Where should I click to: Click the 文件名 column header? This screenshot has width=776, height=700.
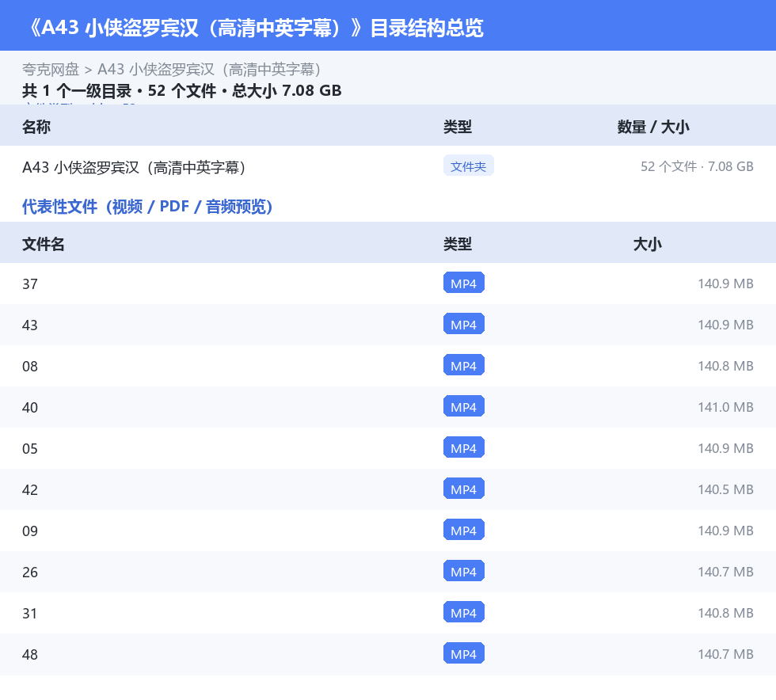(44, 244)
